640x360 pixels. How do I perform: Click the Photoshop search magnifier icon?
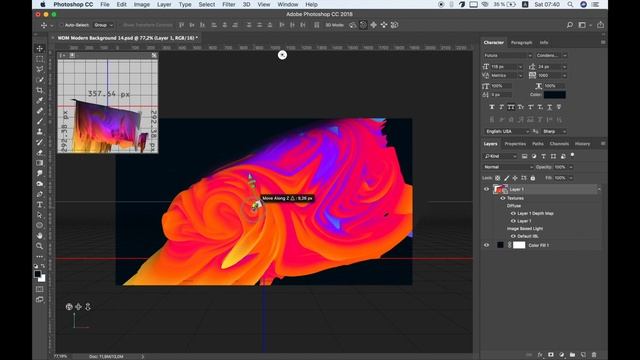pyautogui.click(x=569, y=25)
